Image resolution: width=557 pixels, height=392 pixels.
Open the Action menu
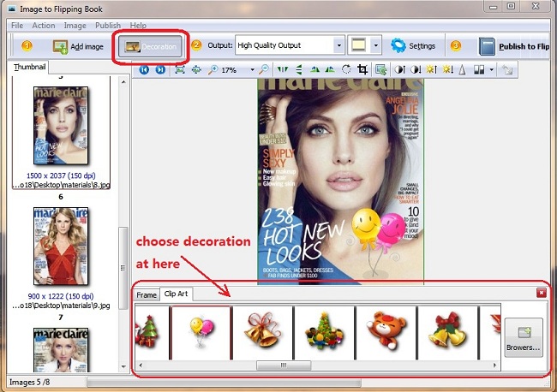point(44,26)
